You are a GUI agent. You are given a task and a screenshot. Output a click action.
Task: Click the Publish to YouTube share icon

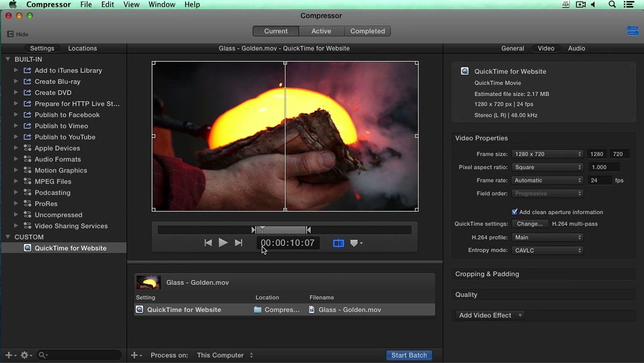(x=27, y=137)
